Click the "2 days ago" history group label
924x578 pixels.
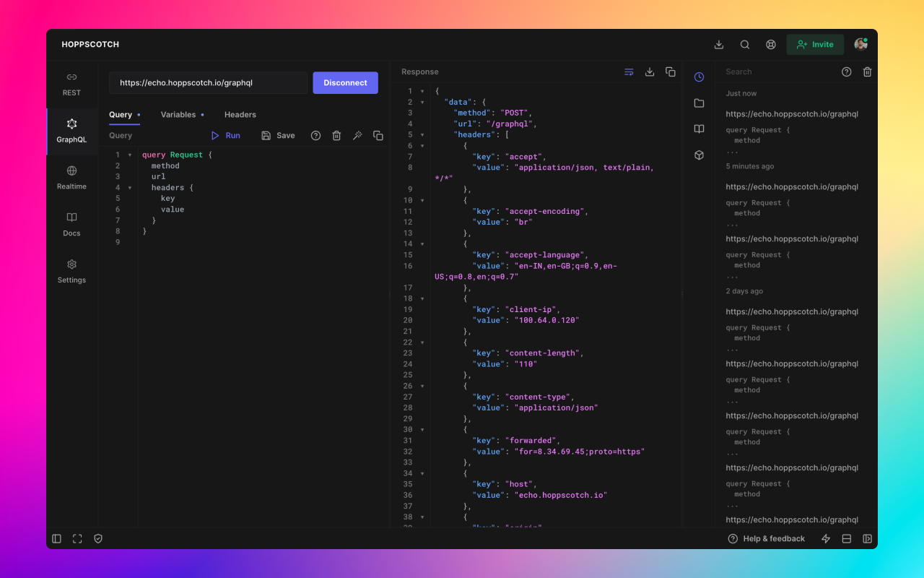744,291
